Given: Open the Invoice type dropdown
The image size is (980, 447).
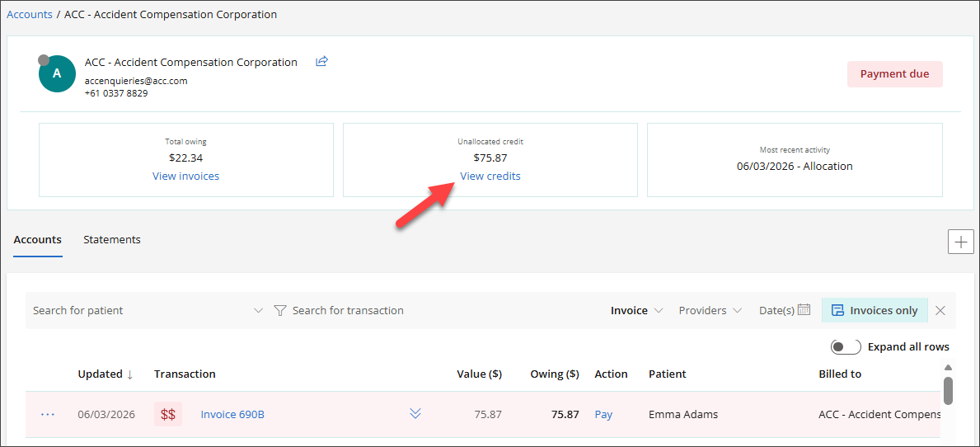Looking at the screenshot, I should coord(636,311).
